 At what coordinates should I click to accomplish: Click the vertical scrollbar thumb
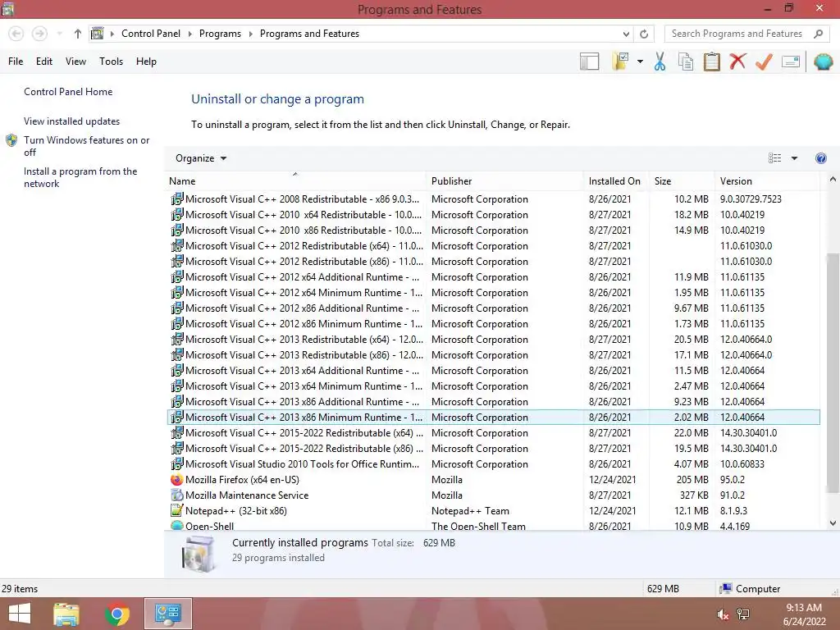(833, 373)
